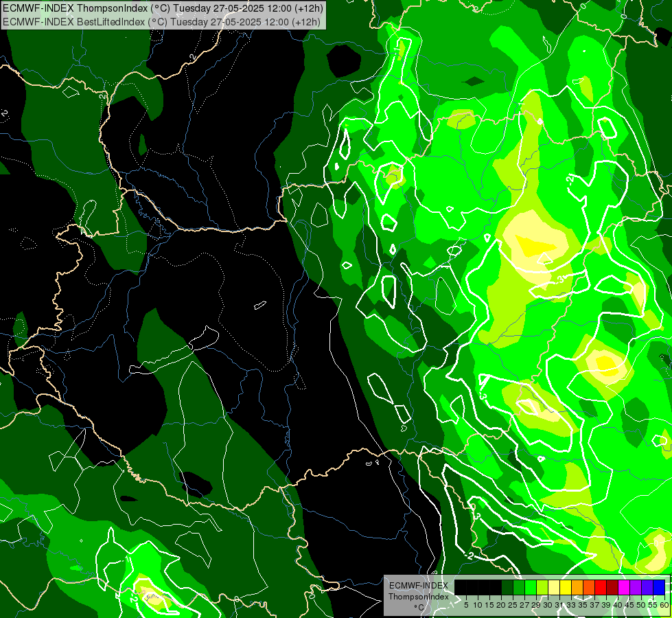Click the 'ThompsonIndex' label in the legend box

(x=419, y=597)
